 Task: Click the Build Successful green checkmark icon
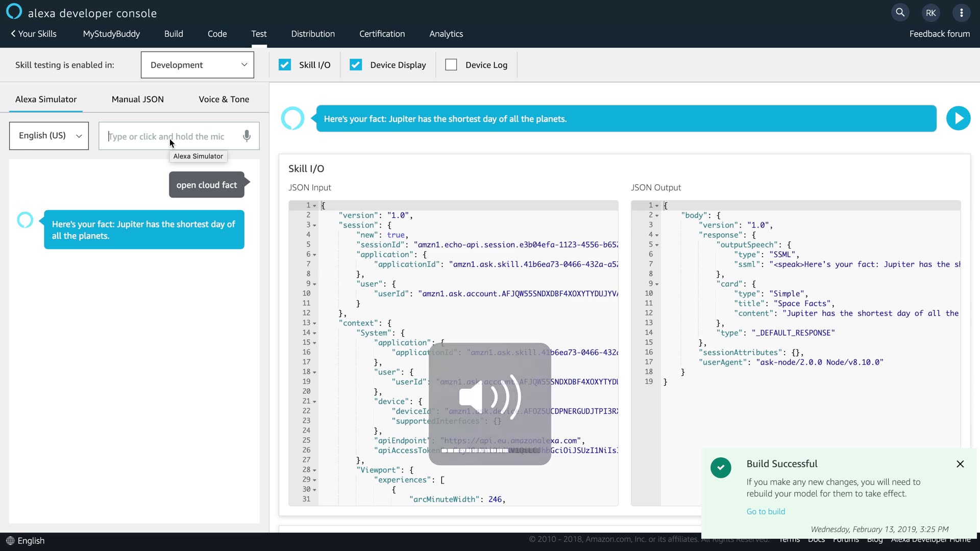click(x=721, y=467)
